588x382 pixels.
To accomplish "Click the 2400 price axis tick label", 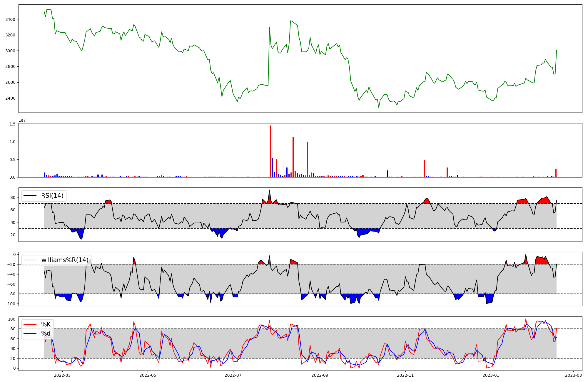I will [x=10, y=98].
